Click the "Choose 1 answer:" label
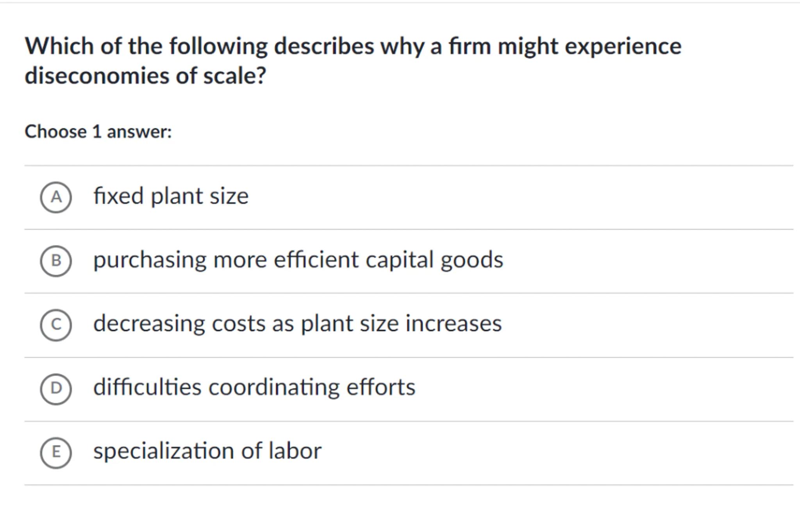 [x=98, y=132]
